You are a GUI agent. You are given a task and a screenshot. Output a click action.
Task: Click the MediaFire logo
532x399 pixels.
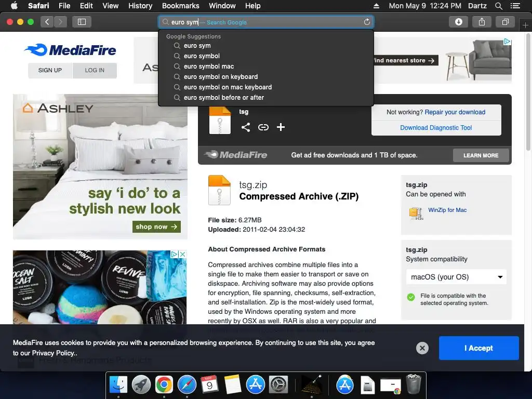pos(70,50)
